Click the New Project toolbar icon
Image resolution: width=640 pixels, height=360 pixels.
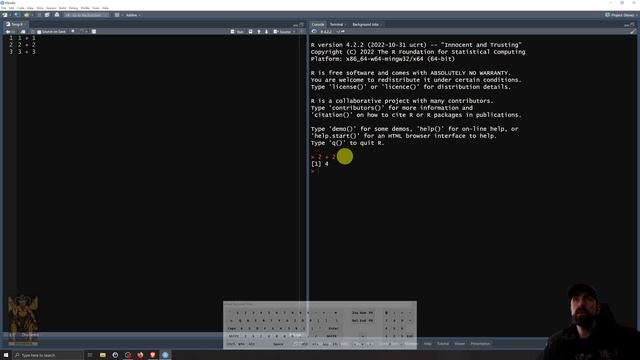tap(17, 15)
